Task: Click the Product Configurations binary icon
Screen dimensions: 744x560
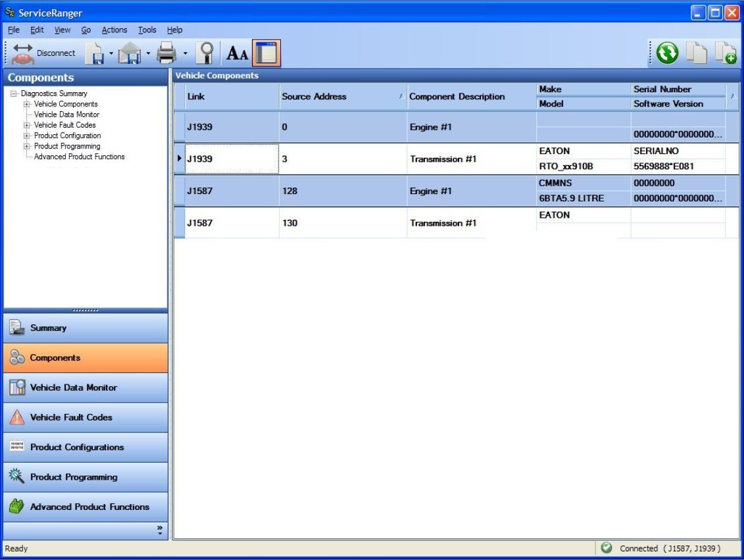Action: pyautogui.click(x=16, y=446)
